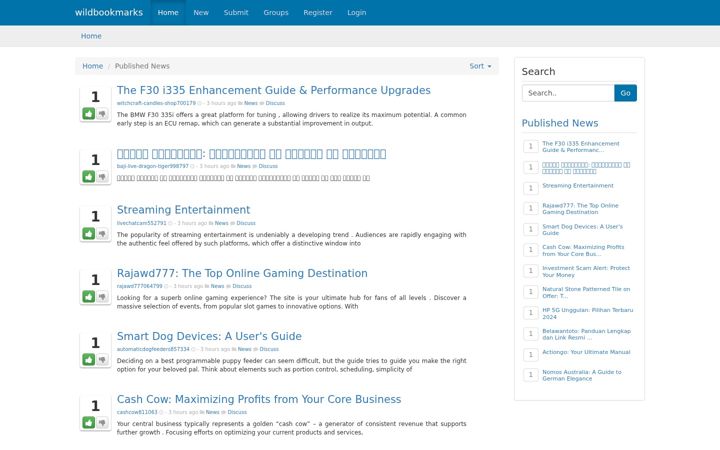Open user cashcow811063 profile
720x450 pixels.
(x=137, y=412)
